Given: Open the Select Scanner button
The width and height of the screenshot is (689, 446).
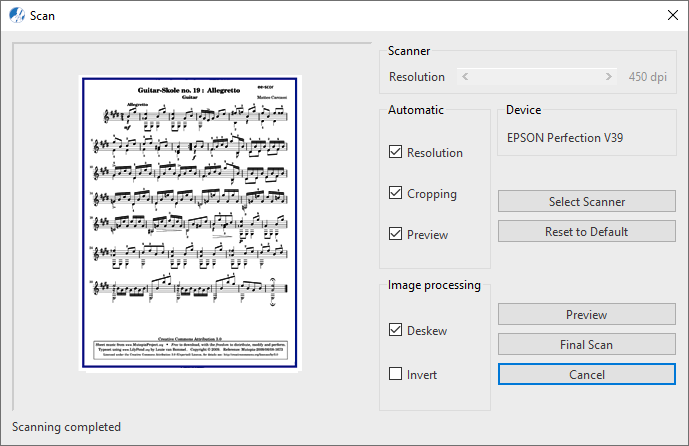Looking at the screenshot, I should tap(587, 201).
